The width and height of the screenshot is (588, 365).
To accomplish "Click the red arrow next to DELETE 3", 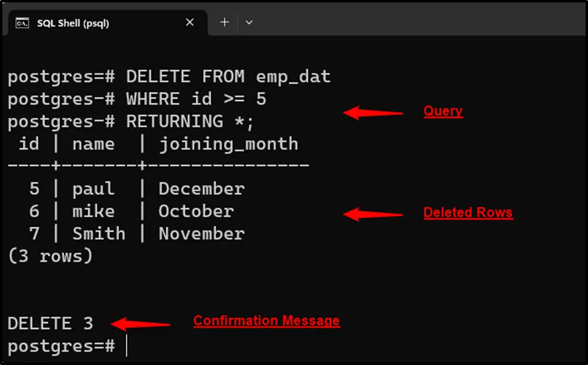I will tap(142, 324).
